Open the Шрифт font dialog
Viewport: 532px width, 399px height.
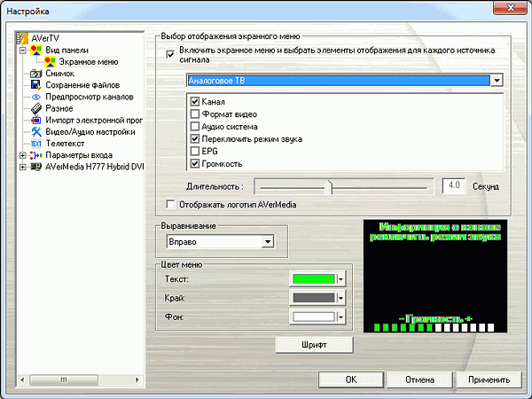pyautogui.click(x=314, y=345)
